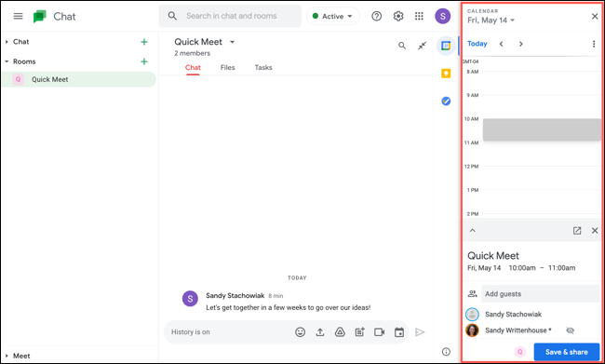Screen dimensions: 605x364
Task: Insert an emoji in message
Action: (x=301, y=332)
